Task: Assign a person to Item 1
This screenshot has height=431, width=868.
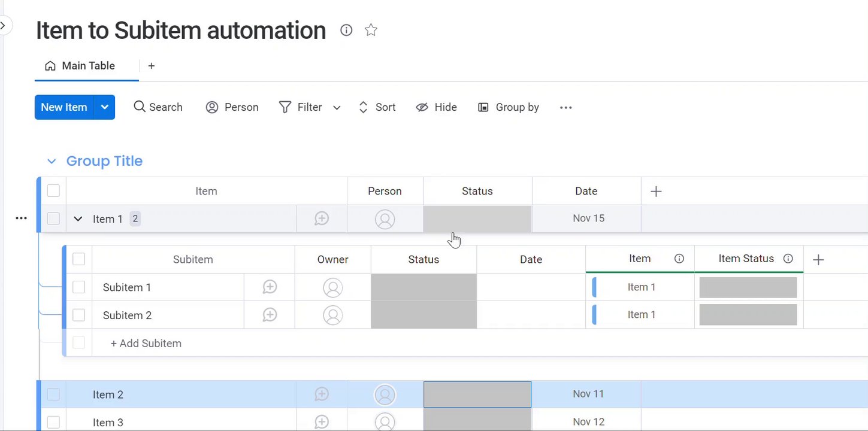Action: 385,219
